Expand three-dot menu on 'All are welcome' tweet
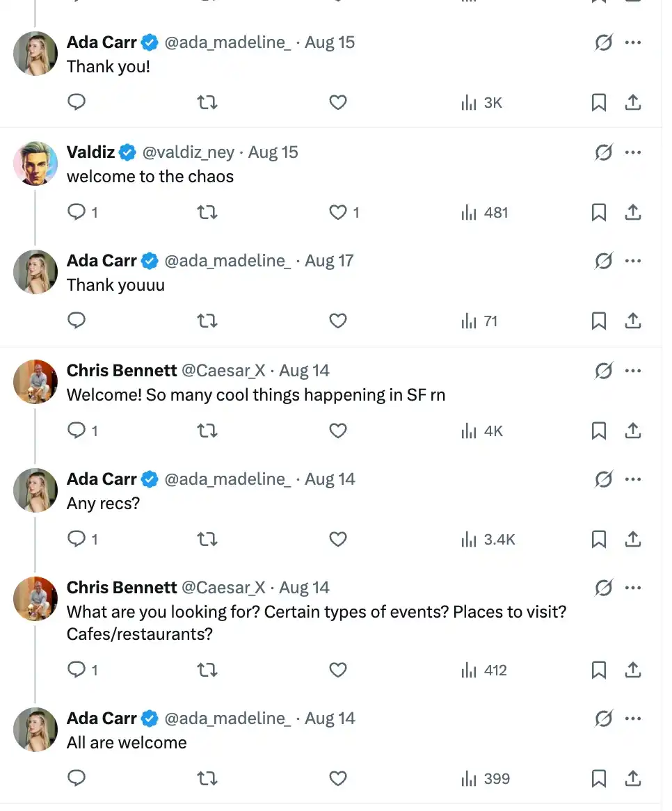Viewport: 672px width, 811px height. 632,718
